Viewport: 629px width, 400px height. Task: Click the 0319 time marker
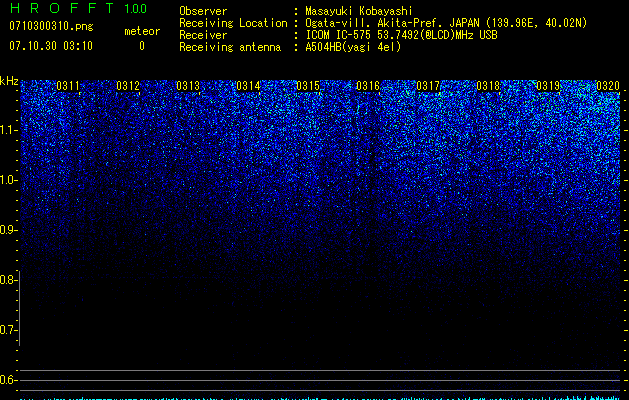(x=548, y=86)
